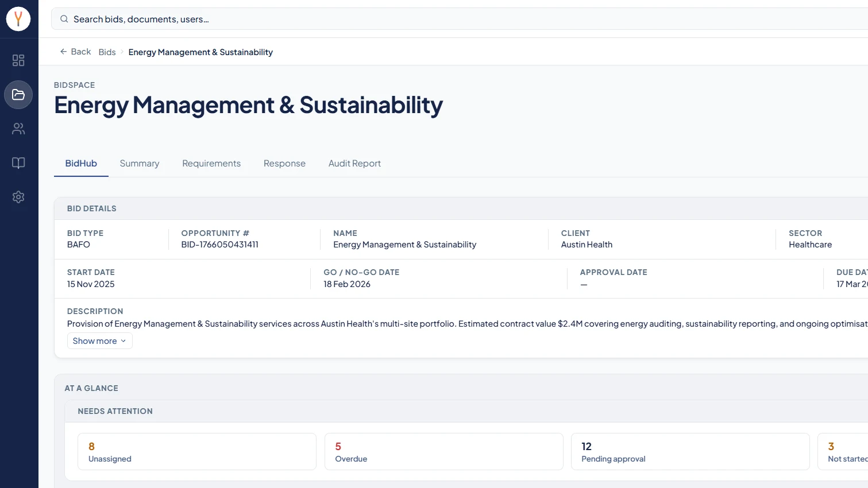This screenshot has width=868, height=488.
Task: Focus the search bids, documents, users field
Action: 460,19
